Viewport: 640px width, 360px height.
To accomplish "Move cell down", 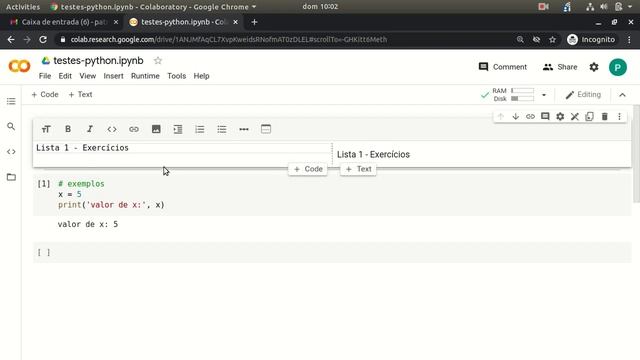I will pos(516,116).
